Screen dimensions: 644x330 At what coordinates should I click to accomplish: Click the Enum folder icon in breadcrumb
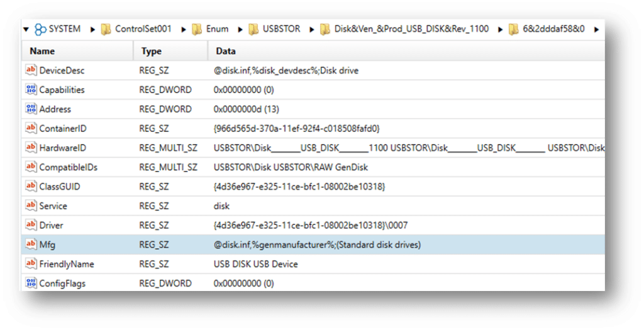pyautogui.click(x=197, y=29)
